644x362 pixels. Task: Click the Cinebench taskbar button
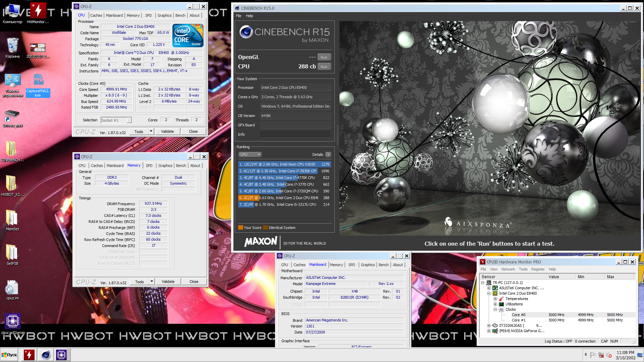click(x=46, y=355)
